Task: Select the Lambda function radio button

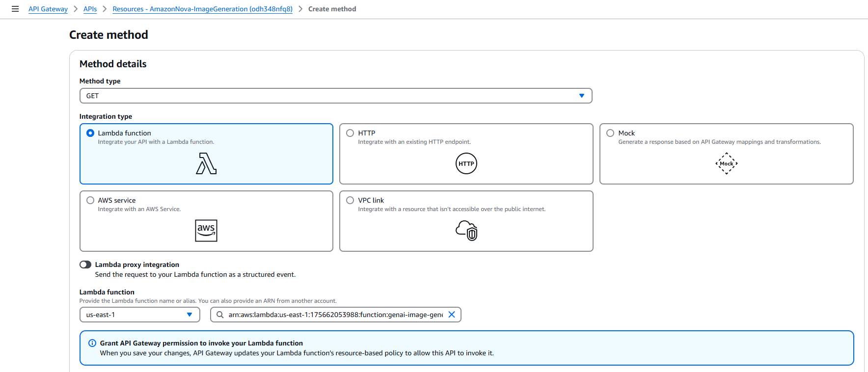Action: [90, 133]
